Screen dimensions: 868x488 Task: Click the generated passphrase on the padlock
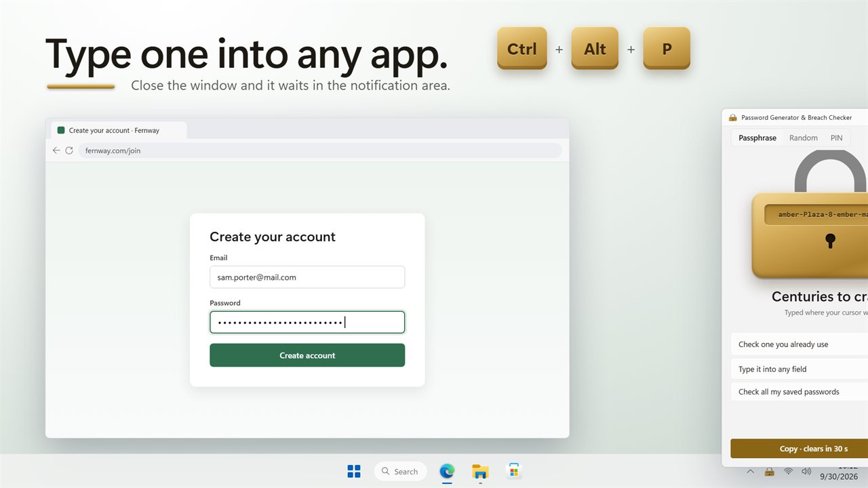[816, 214]
